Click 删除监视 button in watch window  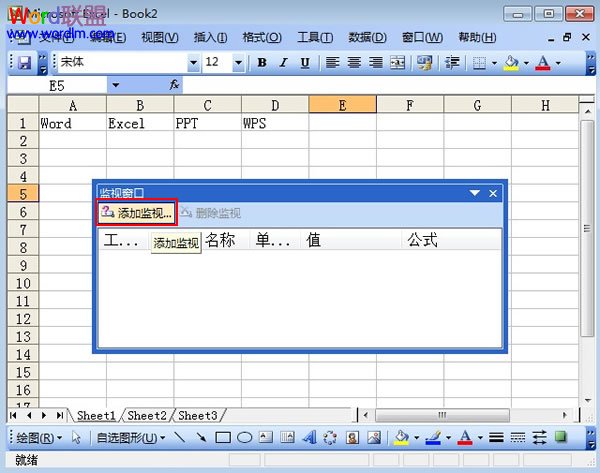pyautogui.click(x=210, y=212)
